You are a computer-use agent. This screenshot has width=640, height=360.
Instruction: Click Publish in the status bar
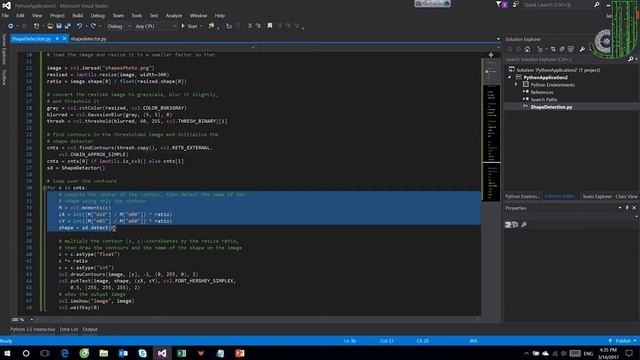622,341
